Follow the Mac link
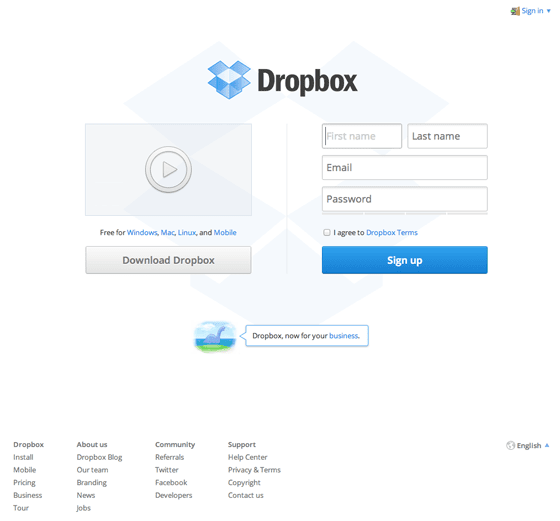The width and height of the screenshot is (560, 521). tap(167, 232)
